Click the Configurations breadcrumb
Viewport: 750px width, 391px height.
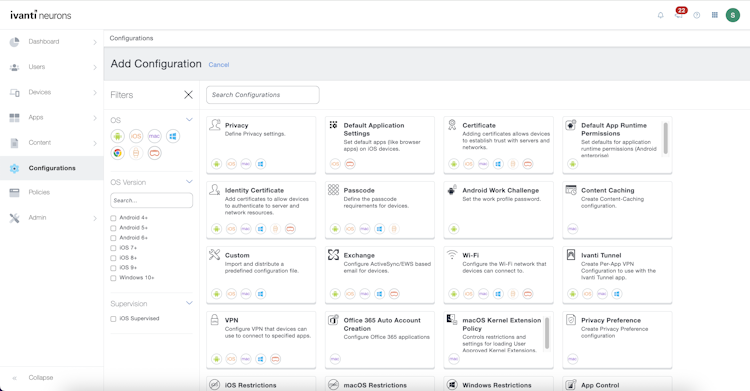pos(132,38)
